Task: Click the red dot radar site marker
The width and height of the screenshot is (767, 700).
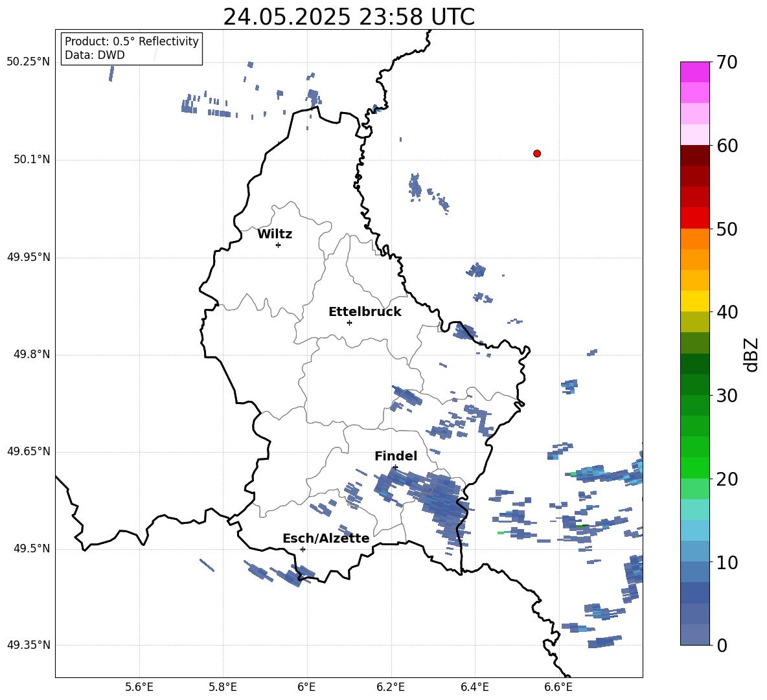Action: click(x=537, y=153)
